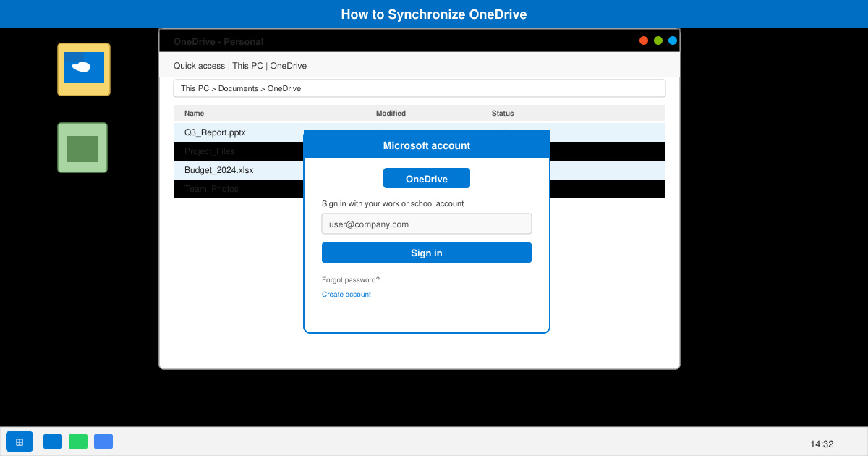The image size is (868, 456).
Task: Launch the dark blue taskbar app icon
Action: (x=53, y=442)
